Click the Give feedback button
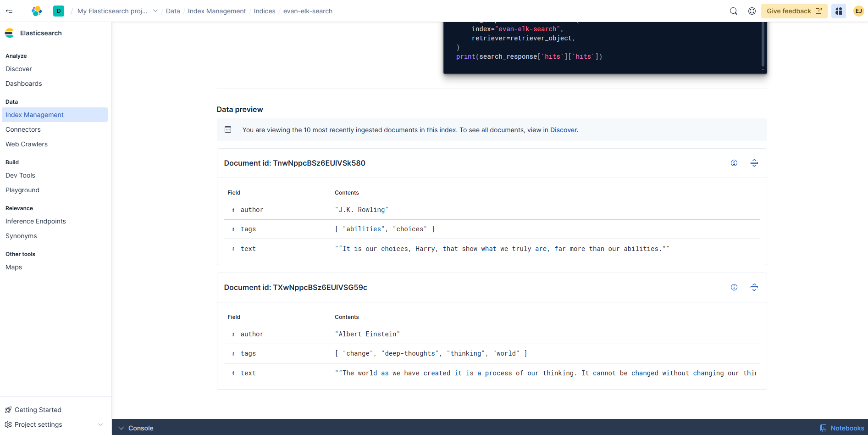This screenshot has width=868, height=435. pyautogui.click(x=794, y=11)
